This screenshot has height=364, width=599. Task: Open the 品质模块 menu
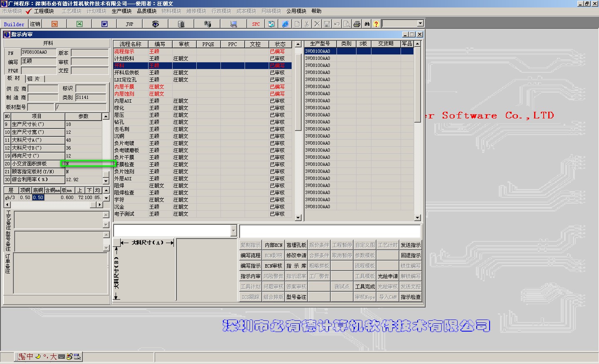click(x=146, y=11)
